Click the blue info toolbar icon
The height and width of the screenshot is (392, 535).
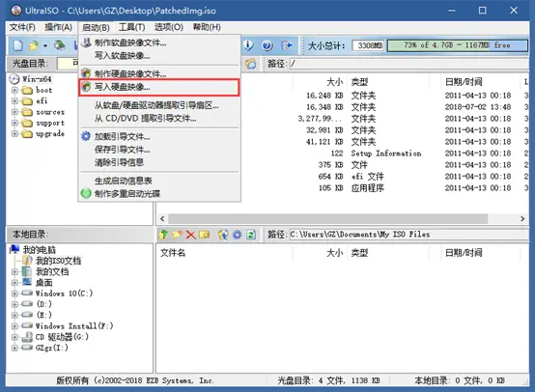pos(248,45)
